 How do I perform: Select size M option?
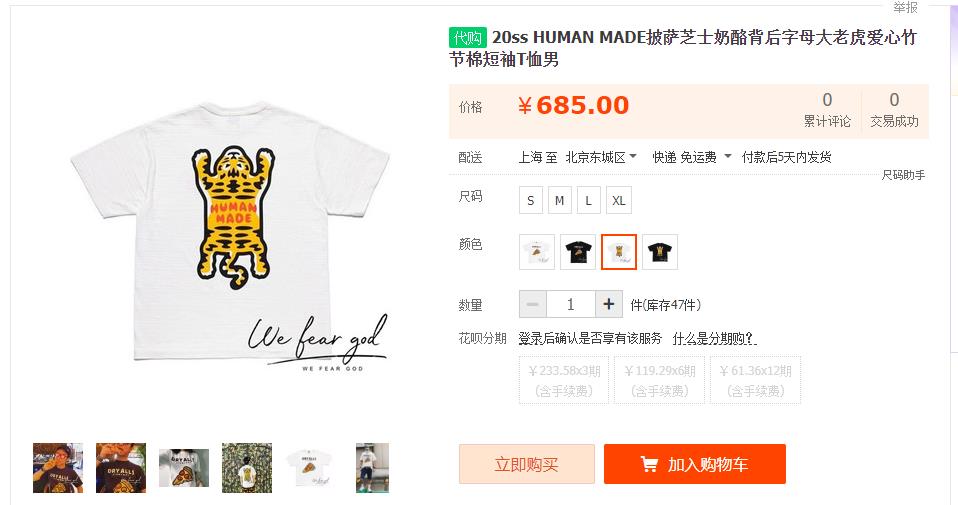[x=560, y=200]
